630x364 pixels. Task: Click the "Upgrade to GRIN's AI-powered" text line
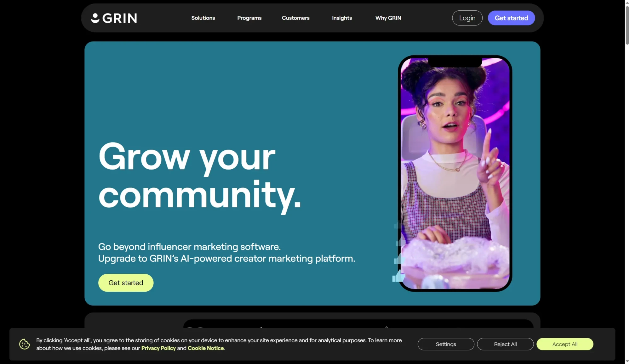pyautogui.click(x=226, y=259)
